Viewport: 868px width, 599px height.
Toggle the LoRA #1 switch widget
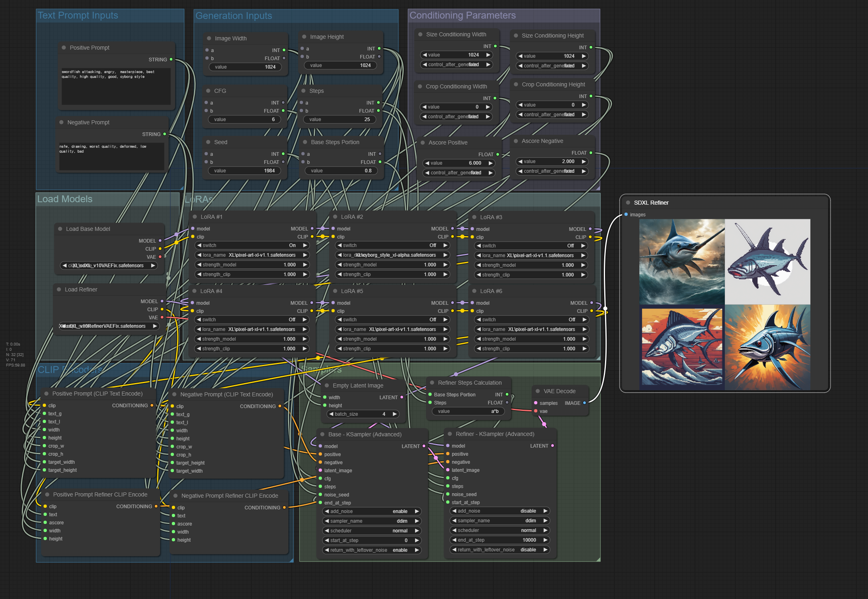point(252,245)
